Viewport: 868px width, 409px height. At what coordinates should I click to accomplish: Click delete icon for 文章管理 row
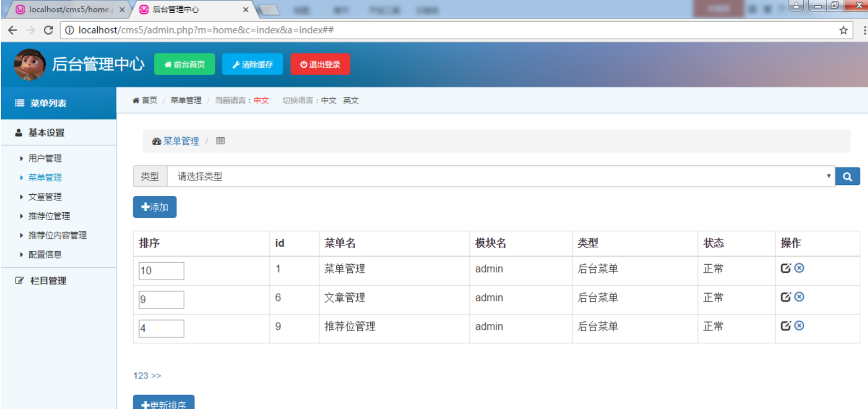pos(799,297)
